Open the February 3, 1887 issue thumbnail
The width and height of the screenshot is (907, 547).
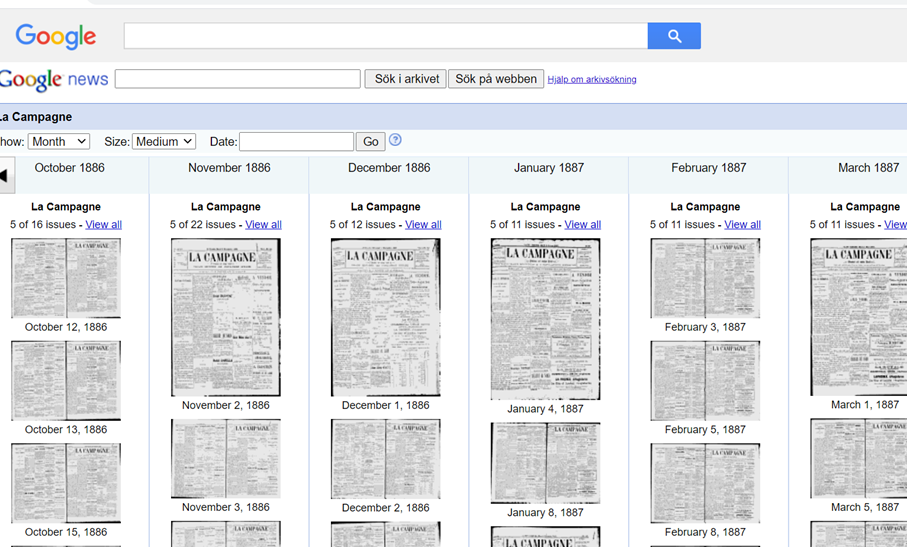tap(705, 278)
